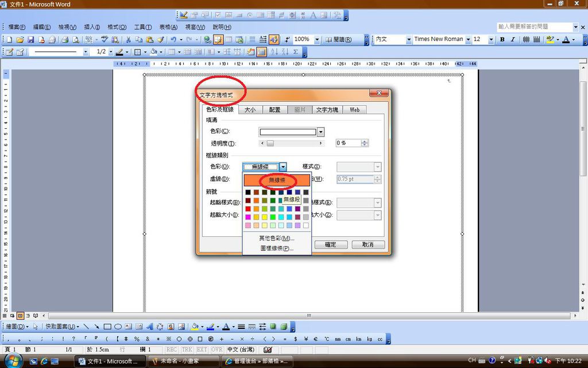This screenshot has height=368, width=588.
Task: Click the Fill Color bucket in drawing toolbar
Action: click(x=195, y=327)
